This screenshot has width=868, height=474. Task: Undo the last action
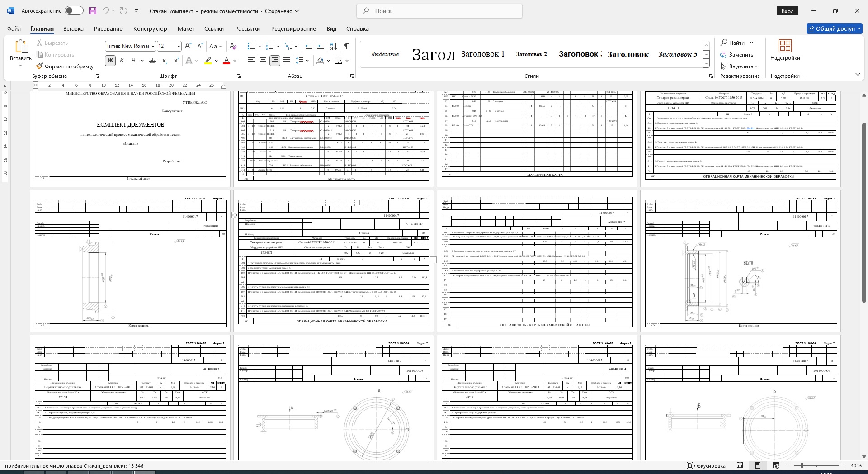(105, 11)
